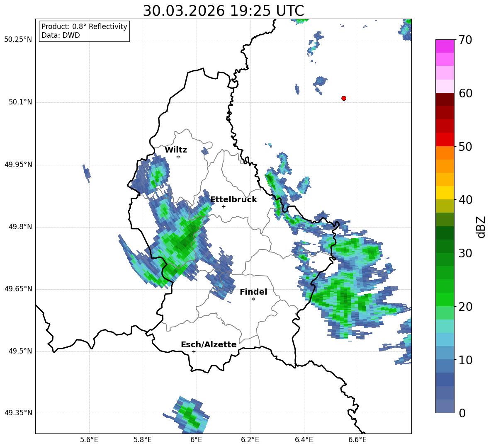Click the Data: DWD text
491x448 pixels.
(61, 35)
